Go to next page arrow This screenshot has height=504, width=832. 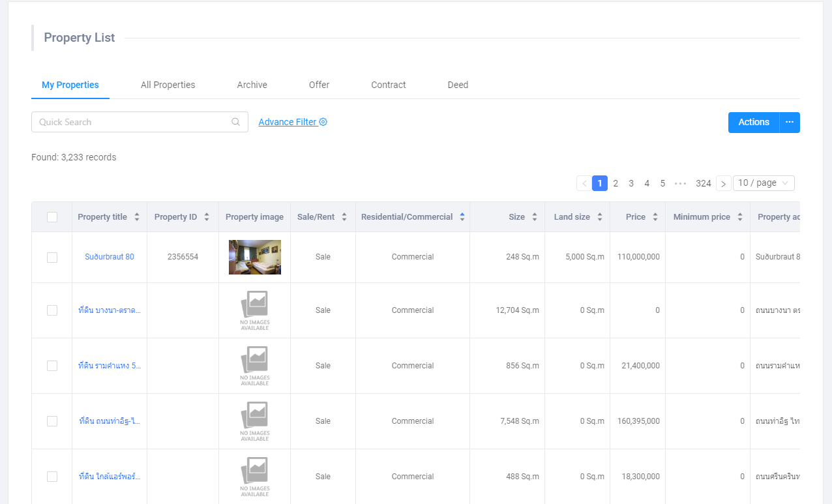click(x=723, y=184)
